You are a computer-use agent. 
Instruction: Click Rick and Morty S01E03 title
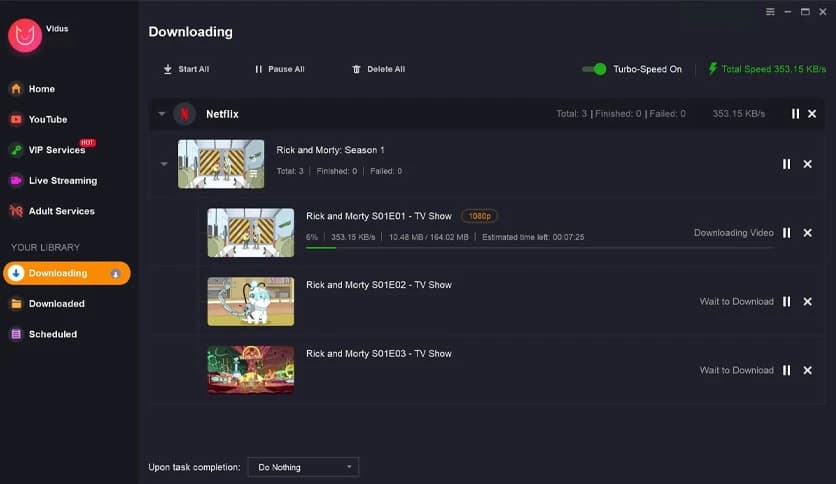pyautogui.click(x=379, y=353)
